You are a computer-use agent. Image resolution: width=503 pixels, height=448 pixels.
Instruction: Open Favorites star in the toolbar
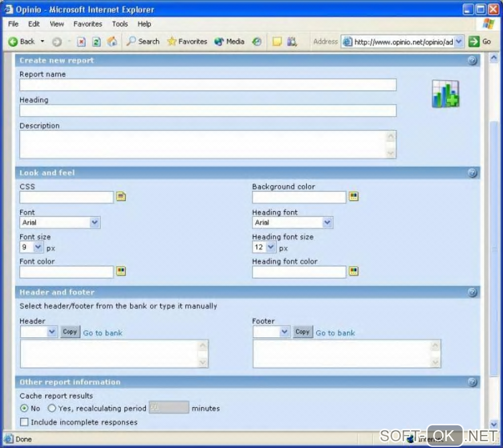click(187, 41)
